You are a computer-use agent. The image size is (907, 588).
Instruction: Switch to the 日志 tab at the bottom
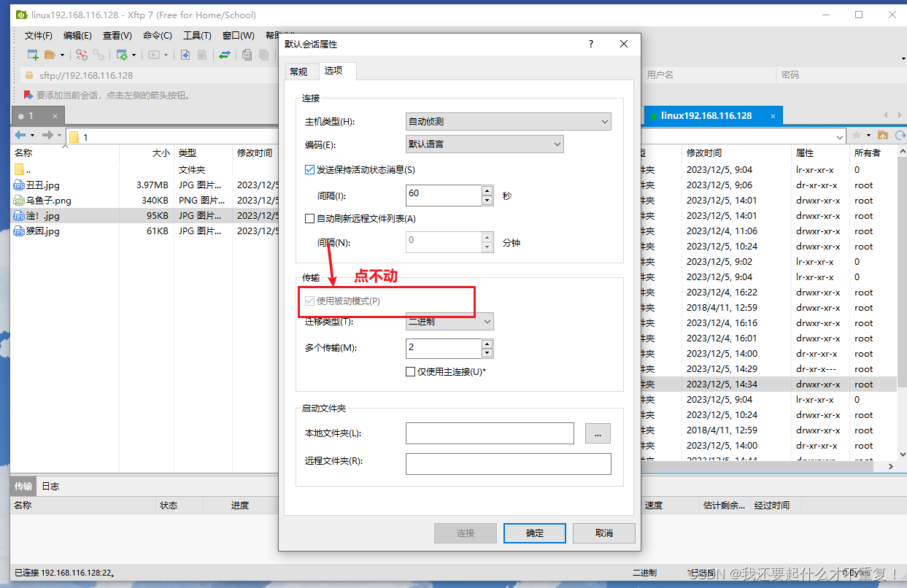click(x=50, y=486)
